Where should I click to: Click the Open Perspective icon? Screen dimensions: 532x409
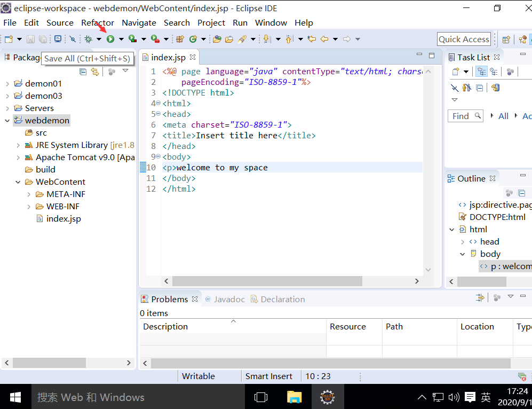point(506,40)
